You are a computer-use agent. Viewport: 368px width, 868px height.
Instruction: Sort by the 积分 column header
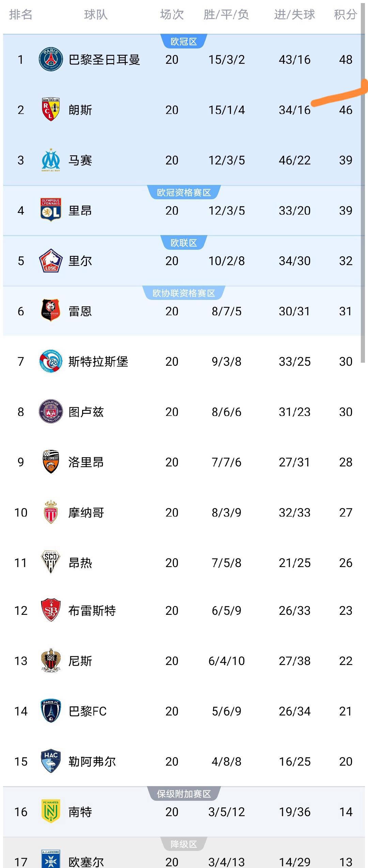(x=344, y=15)
